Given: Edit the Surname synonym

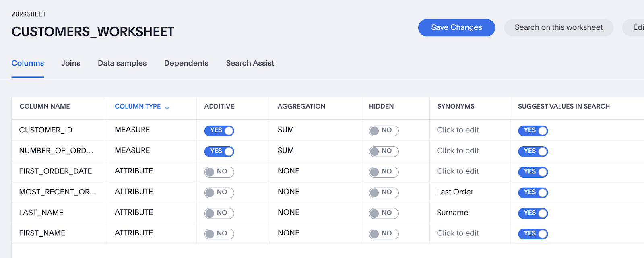Looking at the screenshot, I should (x=452, y=213).
